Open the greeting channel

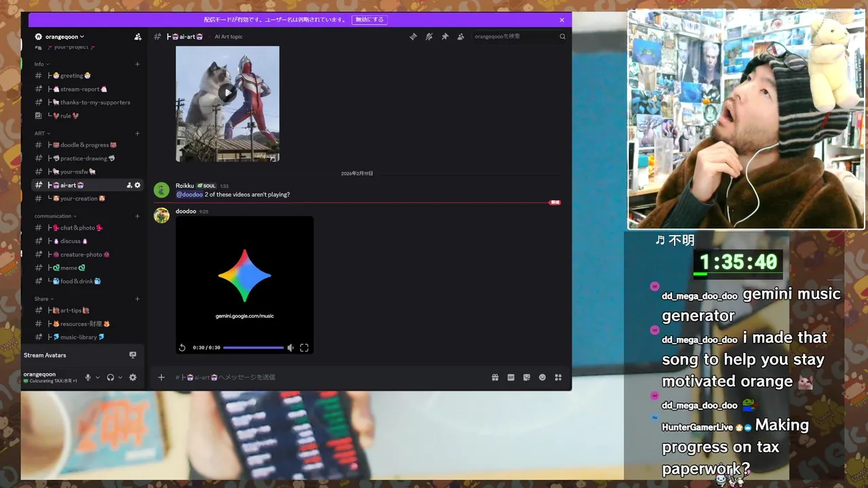88,76
